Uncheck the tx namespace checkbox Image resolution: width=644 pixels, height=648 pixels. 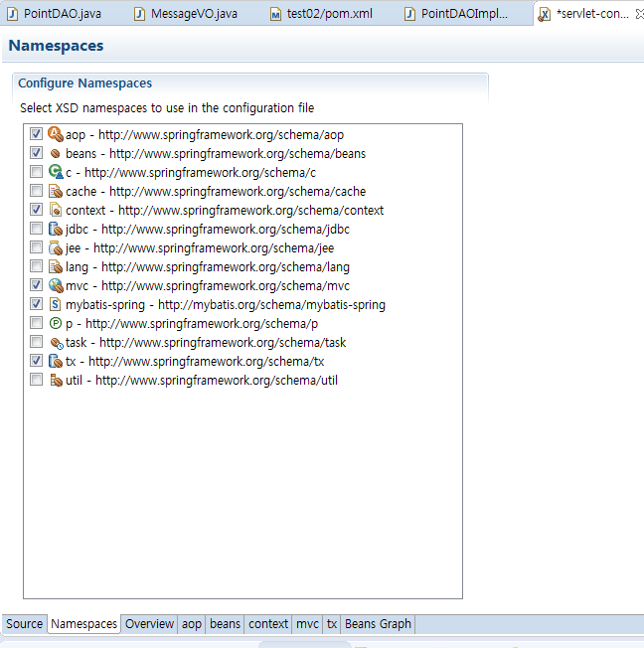point(36,361)
